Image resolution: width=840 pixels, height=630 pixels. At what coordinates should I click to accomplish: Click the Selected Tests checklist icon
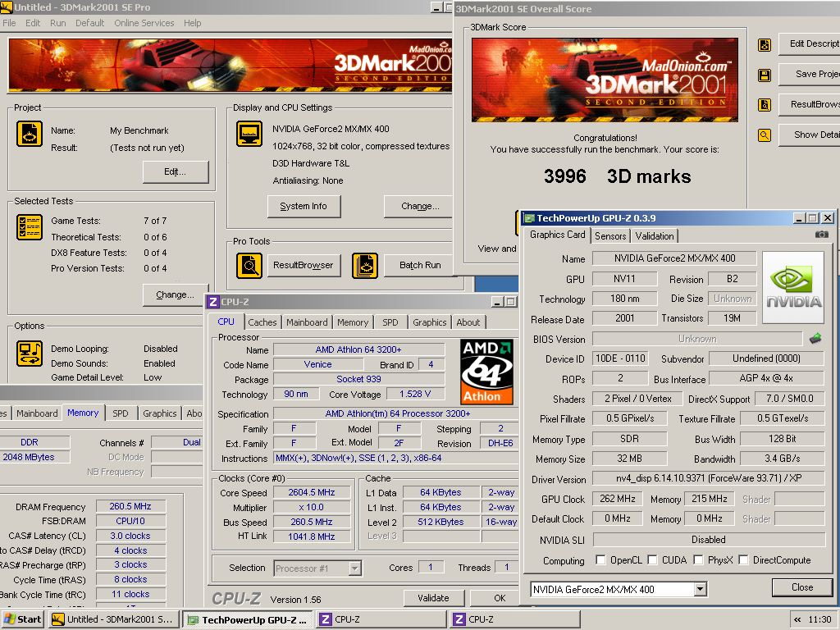(30, 227)
